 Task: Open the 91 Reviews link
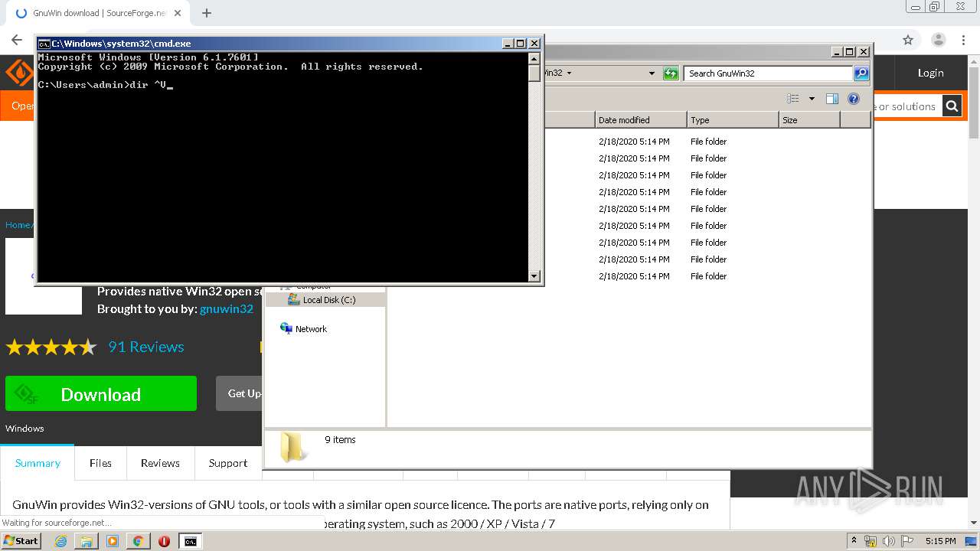click(146, 347)
